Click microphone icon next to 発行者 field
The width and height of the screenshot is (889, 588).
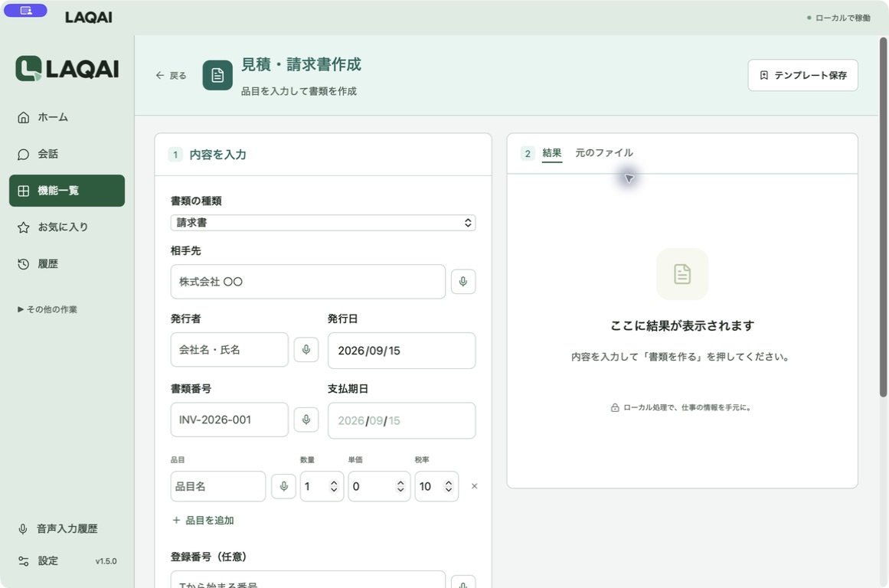click(306, 350)
